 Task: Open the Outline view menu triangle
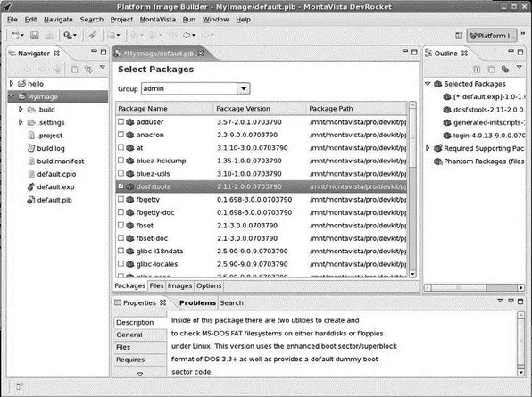tap(520, 68)
